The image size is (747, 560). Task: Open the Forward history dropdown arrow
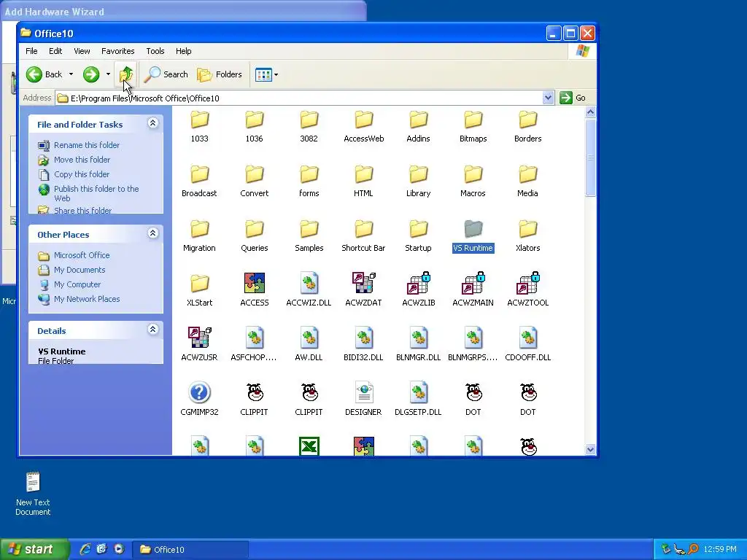[108, 74]
